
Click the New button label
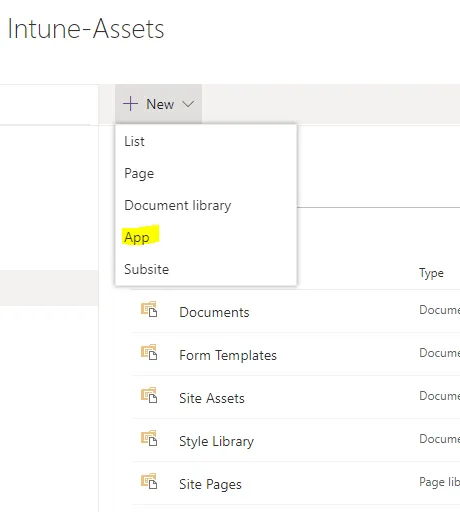click(x=160, y=104)
